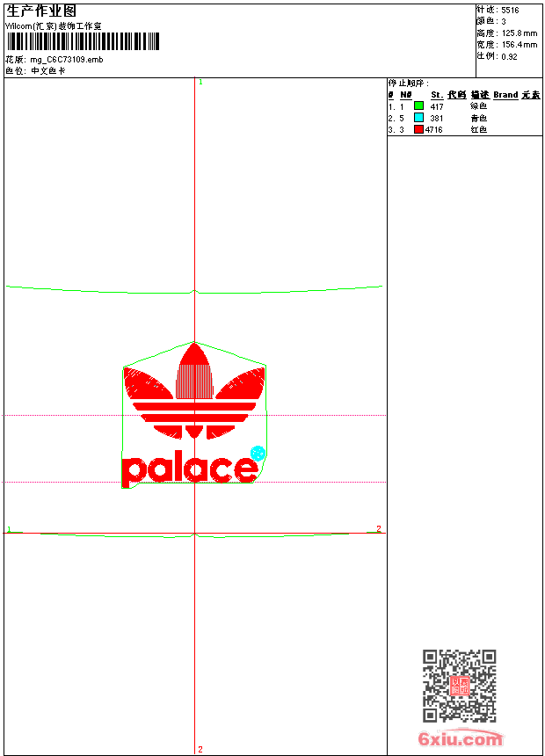Select the '青色' description cell

tap(479, 118)
